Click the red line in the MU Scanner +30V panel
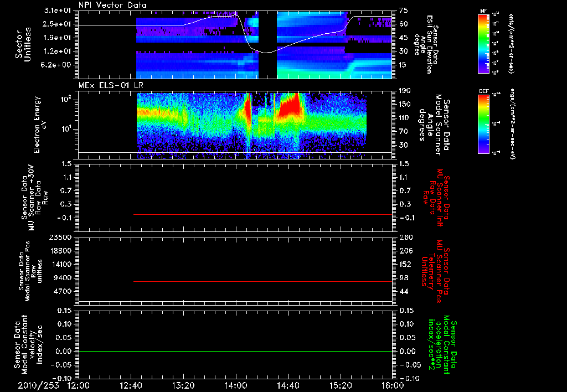 [262, 214]
